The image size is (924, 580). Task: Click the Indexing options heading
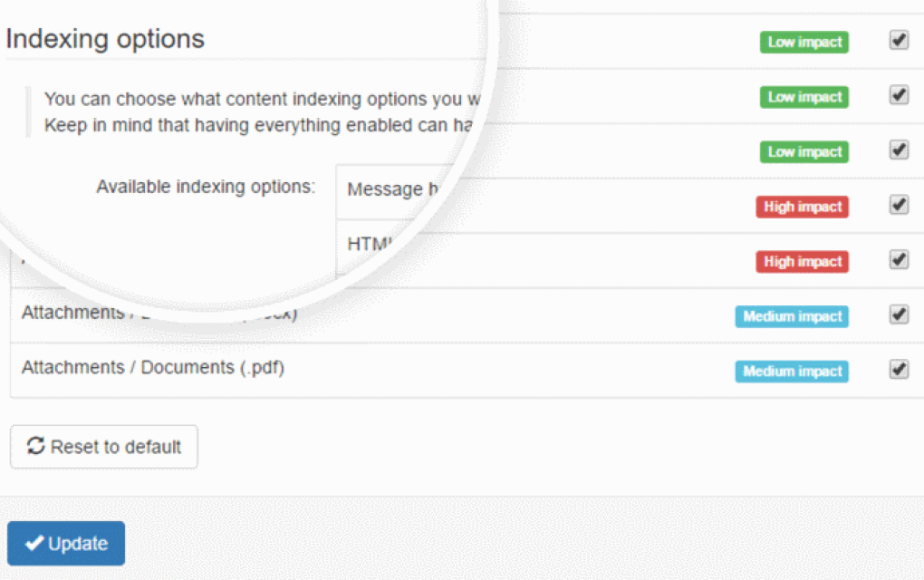(104, 38)
